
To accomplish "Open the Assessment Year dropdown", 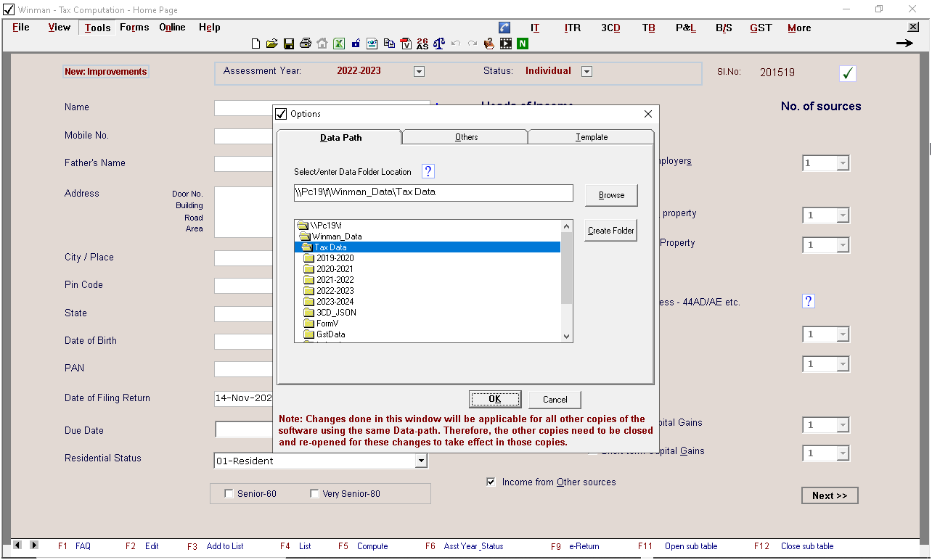I will pos(418,71).
